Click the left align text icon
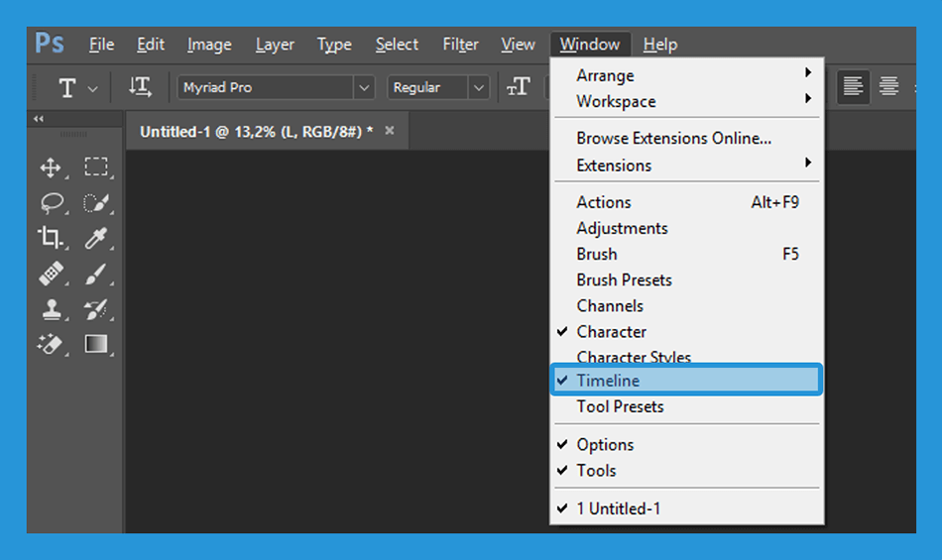The width and height of the screenshot is (942, 560). (853, 87)
